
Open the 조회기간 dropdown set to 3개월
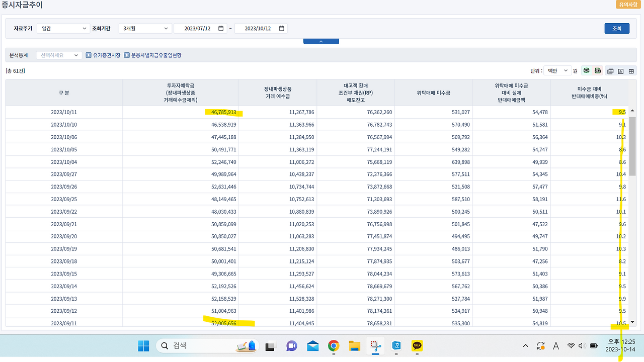[145, 29]
